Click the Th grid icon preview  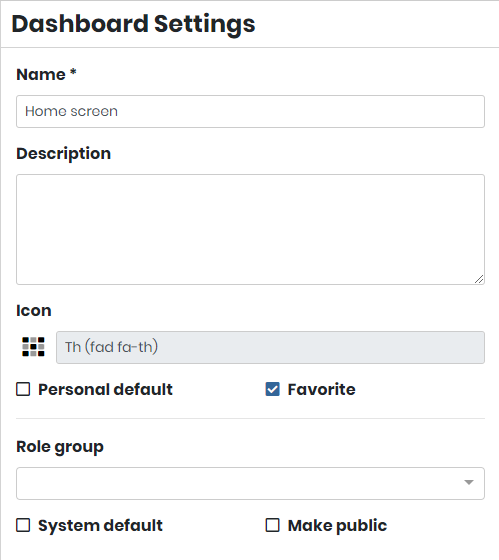(33, 347)
